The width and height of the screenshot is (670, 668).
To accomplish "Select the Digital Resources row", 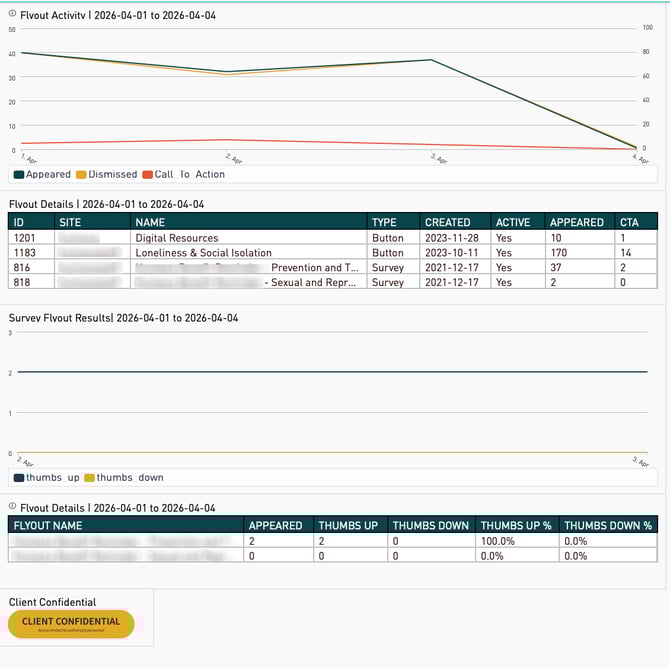I will pos(176,238).
